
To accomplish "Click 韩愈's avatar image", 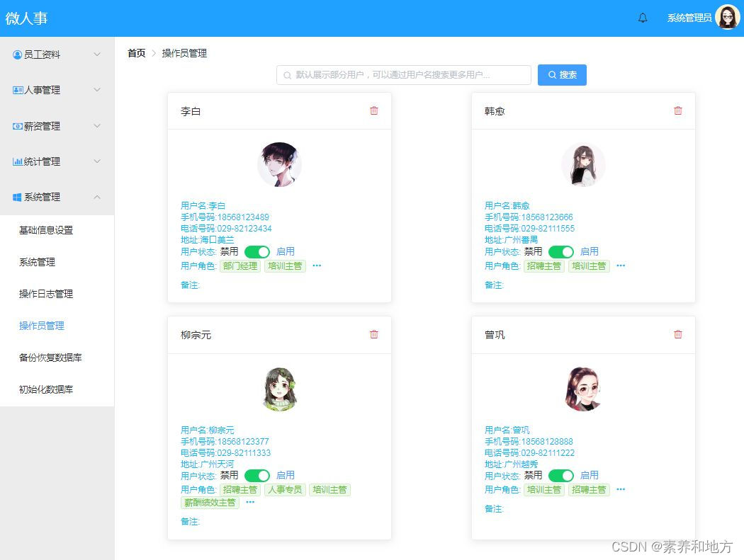I will coord(583,164).
